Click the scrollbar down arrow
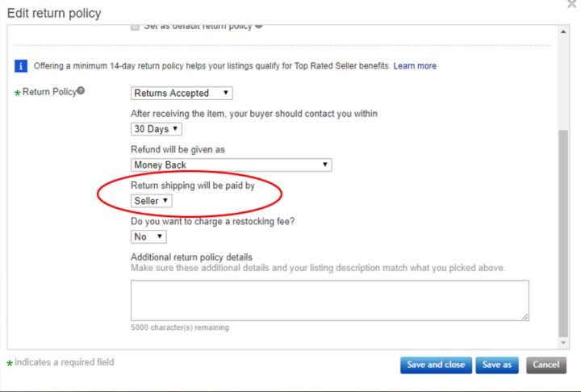 point(563,343)
